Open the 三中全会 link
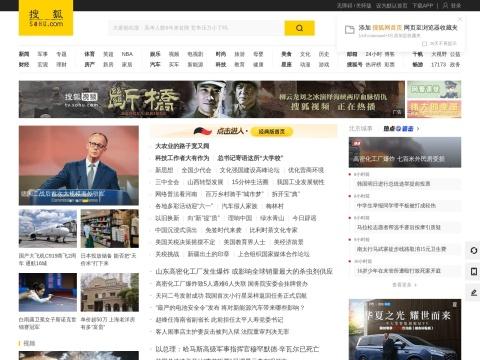The height and width of the screenshot is (360, 480). [x=167, y=182]
